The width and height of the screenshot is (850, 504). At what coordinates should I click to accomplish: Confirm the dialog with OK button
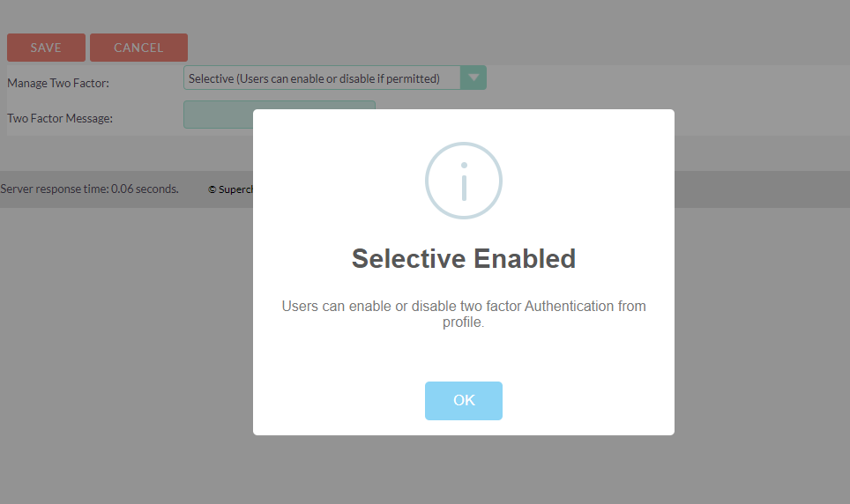pyautogui.click(x=464, y=401)
